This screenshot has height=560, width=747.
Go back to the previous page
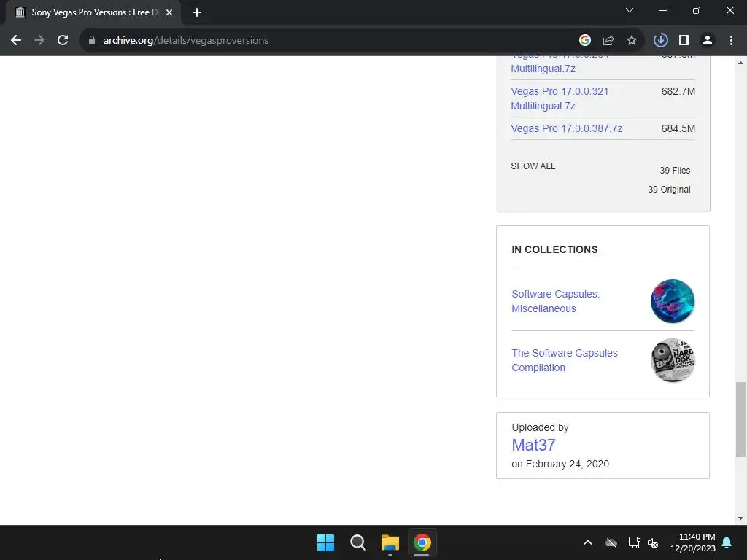pyautogui.click(x=16, y=41)
